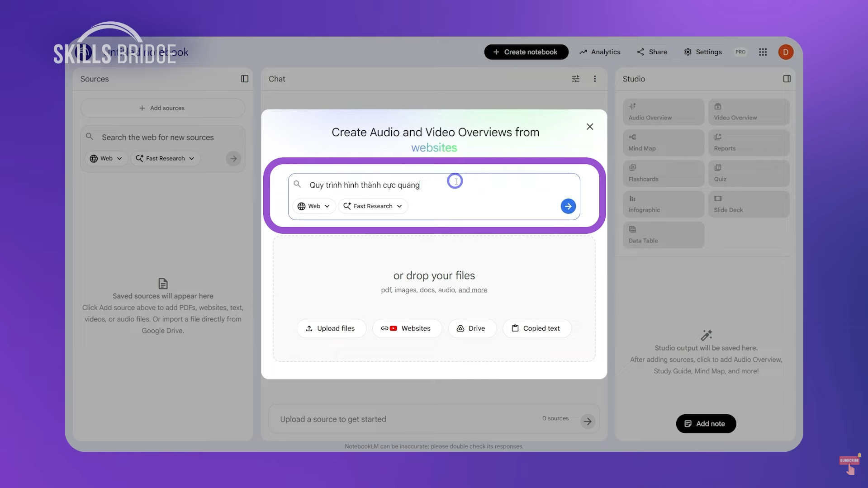Select the Drive source option
868x488 pixels.
(472, 328)
